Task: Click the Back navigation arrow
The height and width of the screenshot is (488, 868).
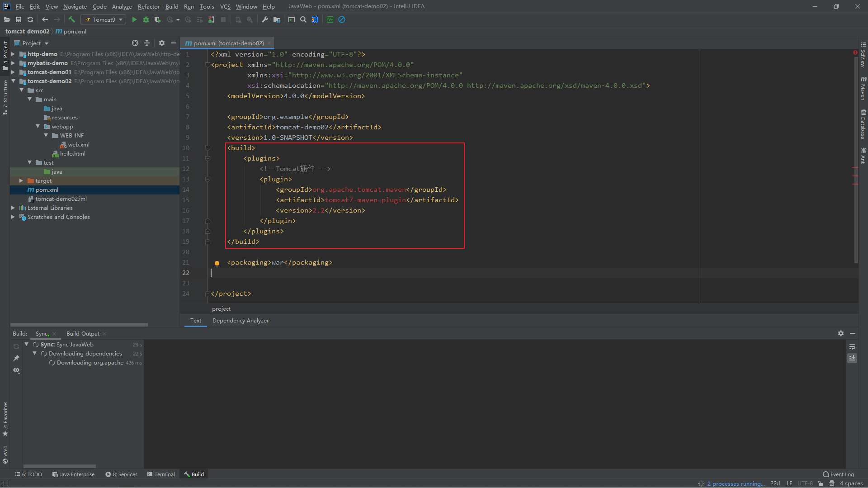Action: click(45, 19)
